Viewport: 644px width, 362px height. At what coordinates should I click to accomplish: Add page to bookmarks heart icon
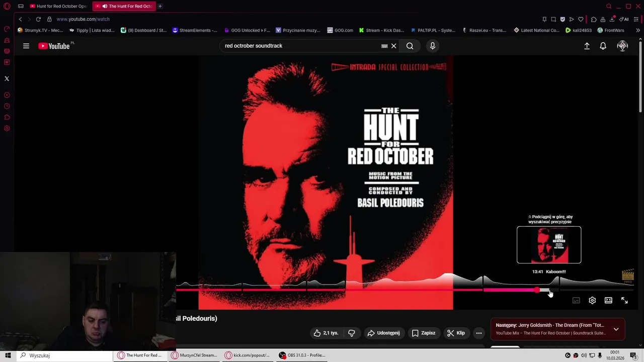pos(581,19)
